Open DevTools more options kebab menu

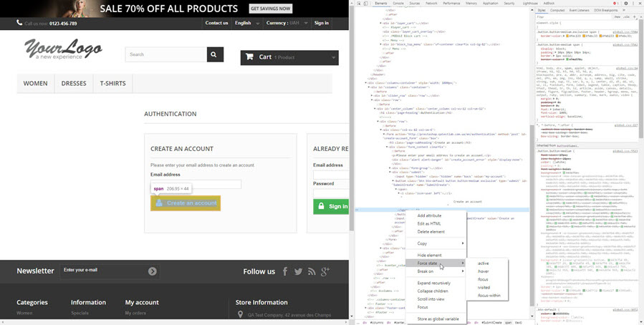click(x=633, y=4)
